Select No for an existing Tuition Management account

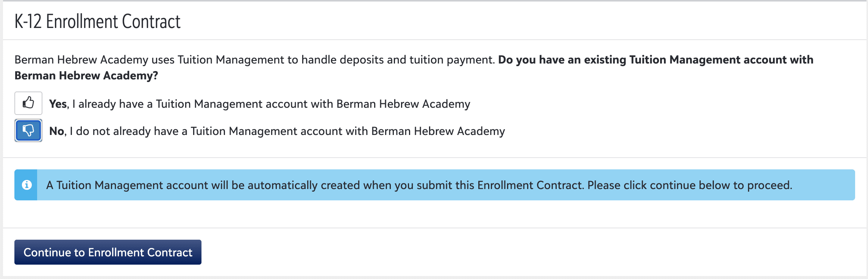click(x=28, y=130)
